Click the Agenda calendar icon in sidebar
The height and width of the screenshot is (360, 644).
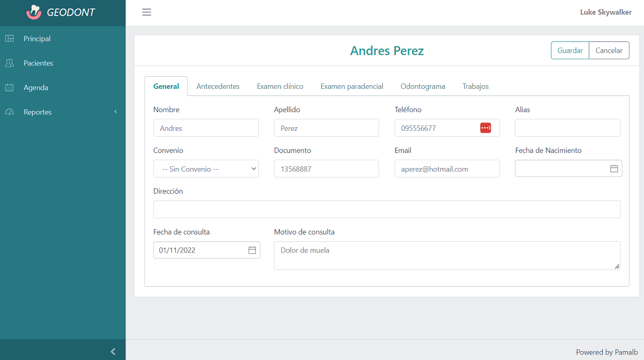coord(10,88)
